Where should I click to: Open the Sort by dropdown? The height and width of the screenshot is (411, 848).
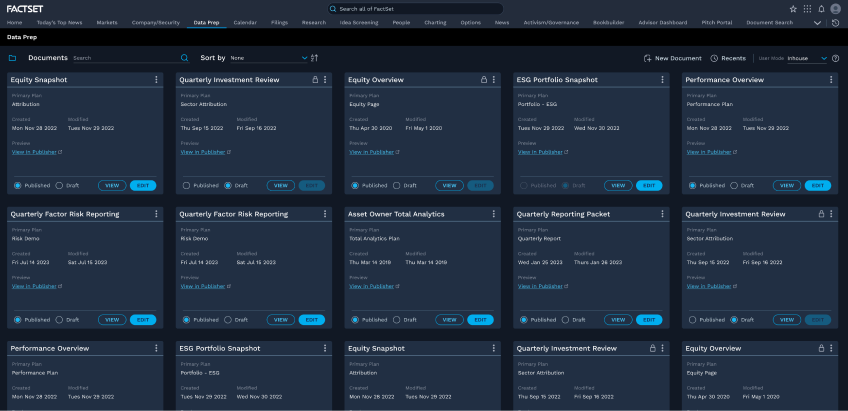(268, 58)
